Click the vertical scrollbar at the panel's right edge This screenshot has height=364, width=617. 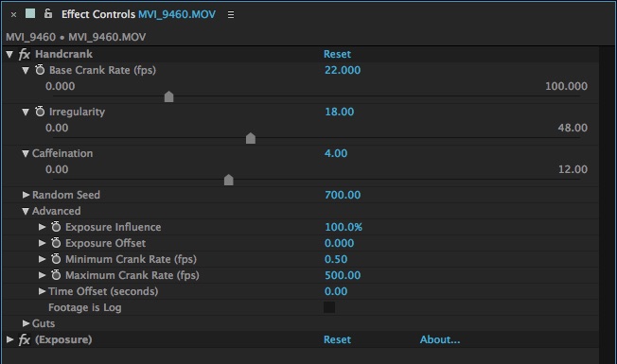click(608, 204)
